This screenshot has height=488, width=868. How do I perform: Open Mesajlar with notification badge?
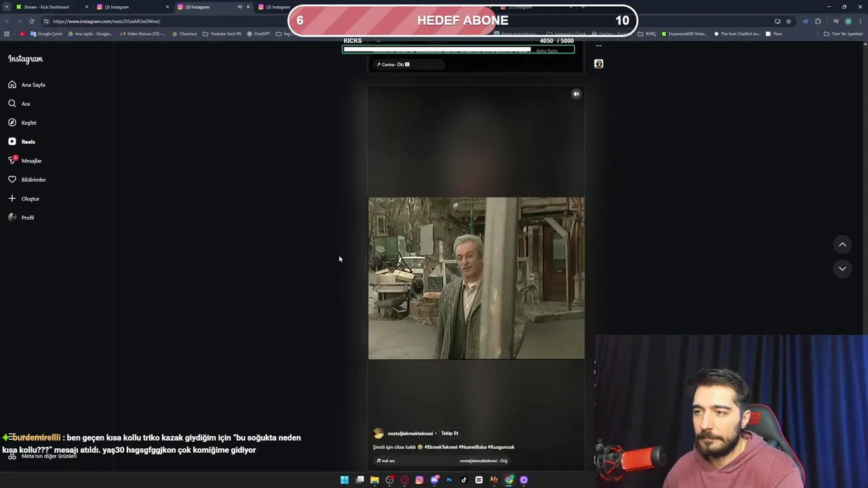point(25,161)
